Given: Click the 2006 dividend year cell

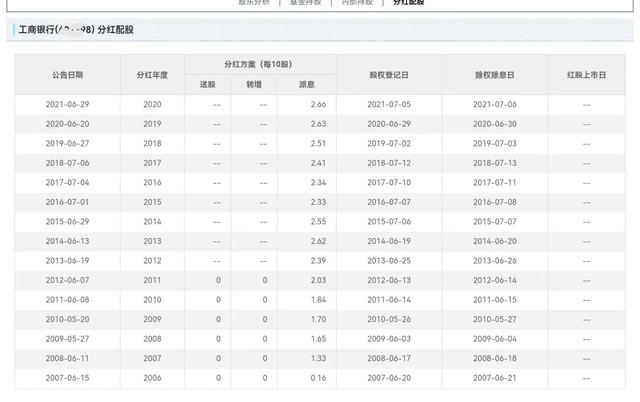Looking at the screenshot, I should (152, 378).
